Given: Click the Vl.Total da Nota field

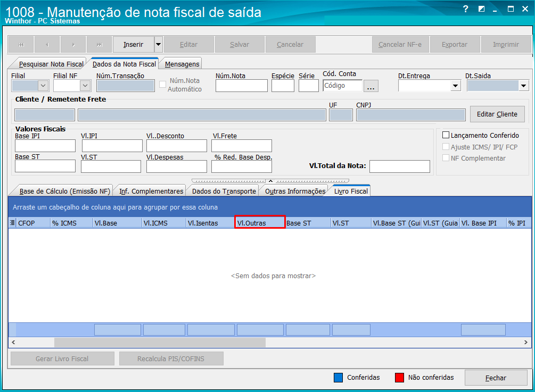Looking at the screenshot, I should 400,166.
